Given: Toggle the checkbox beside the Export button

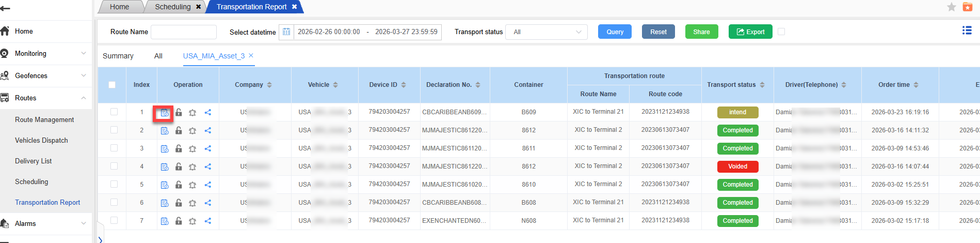Looking at the screenshot, I should click(x=781, y=32).
